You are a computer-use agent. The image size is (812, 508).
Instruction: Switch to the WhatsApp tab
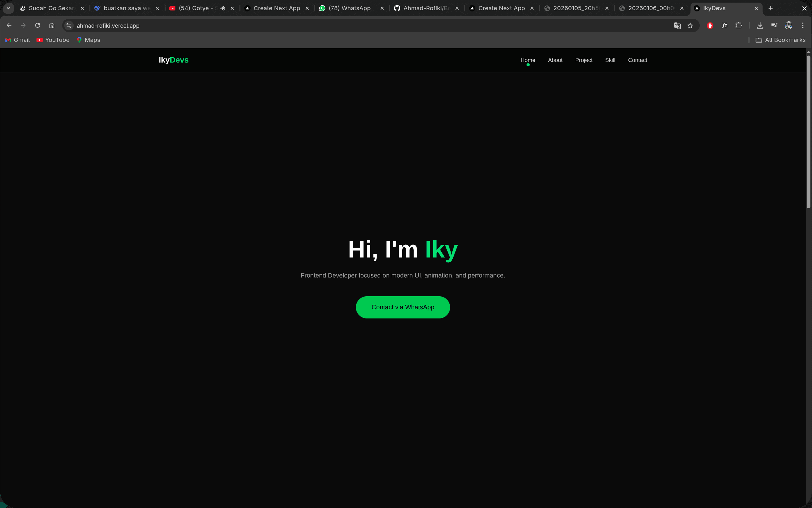351,8
